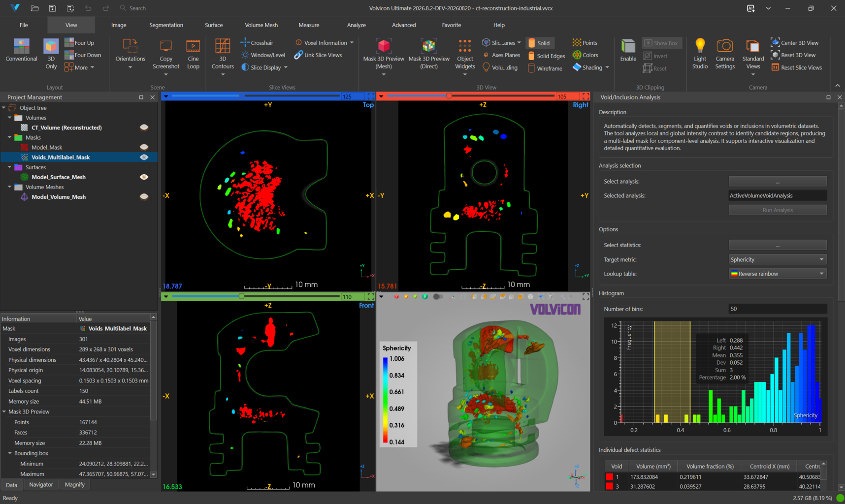This screenshot has height=504, width=845.
Task: Start the Cine Loop
Action: (193, 54)
